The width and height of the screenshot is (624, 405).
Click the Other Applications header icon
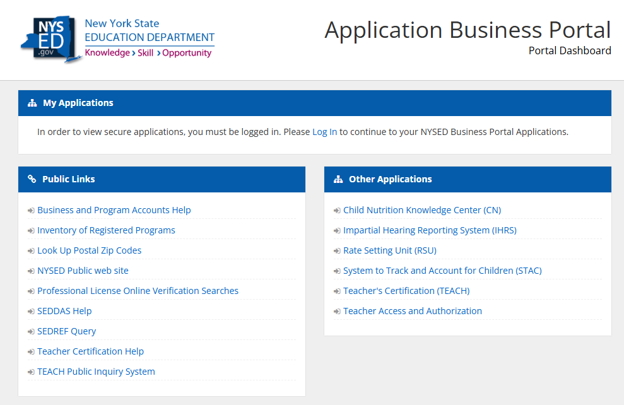[338, 179]
